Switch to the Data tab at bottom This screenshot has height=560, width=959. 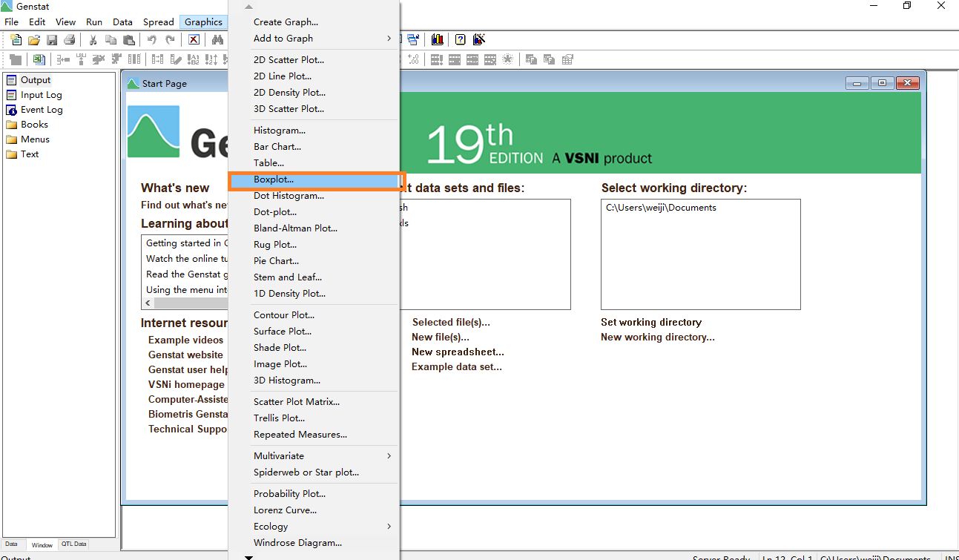click(x=11, y=544)
